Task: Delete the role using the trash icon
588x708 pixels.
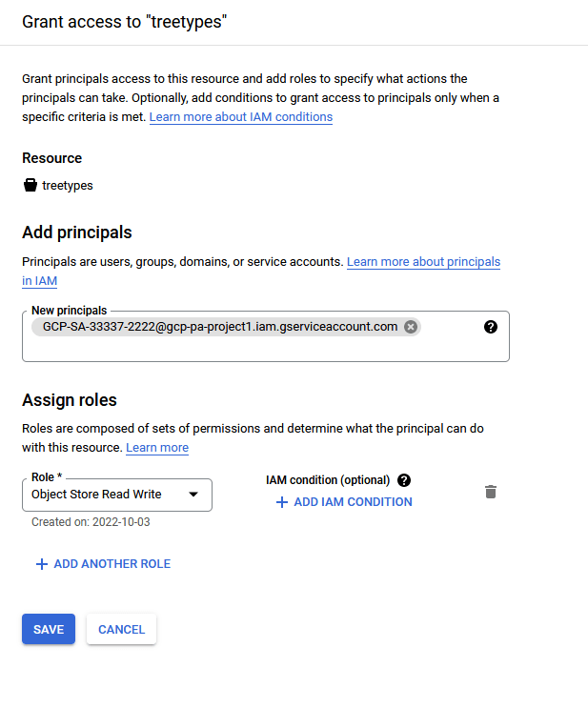Action: (x=491, y=492)
